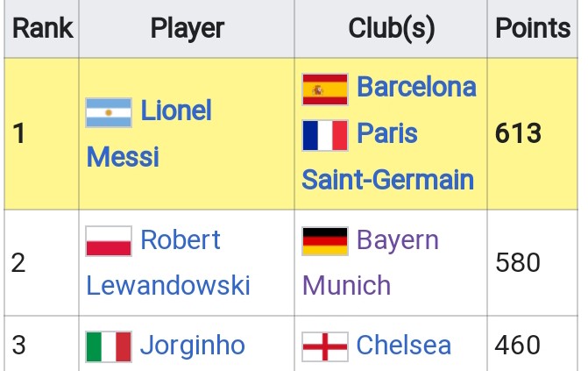Select the Points column header
The image size is (588, 371).
point(533,29)
